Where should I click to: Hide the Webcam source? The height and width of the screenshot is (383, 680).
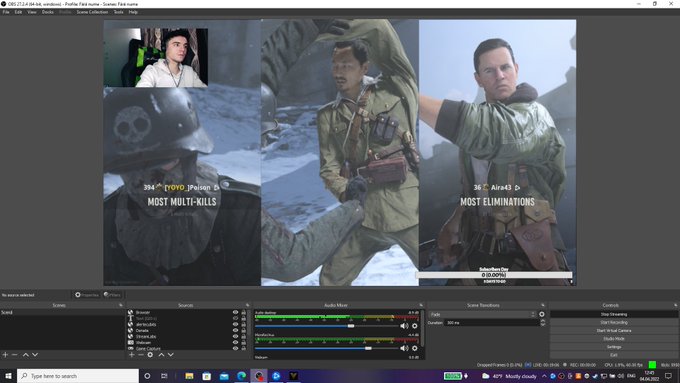[235, 343]
